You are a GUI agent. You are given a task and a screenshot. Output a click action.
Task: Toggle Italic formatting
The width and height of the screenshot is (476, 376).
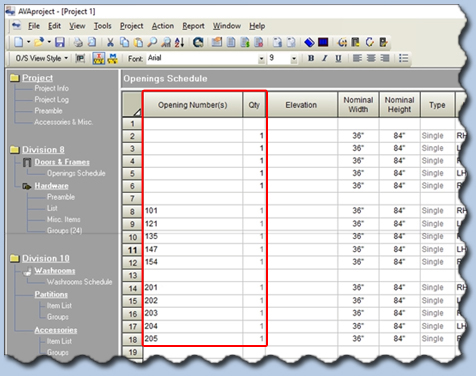tap(325, 58)
